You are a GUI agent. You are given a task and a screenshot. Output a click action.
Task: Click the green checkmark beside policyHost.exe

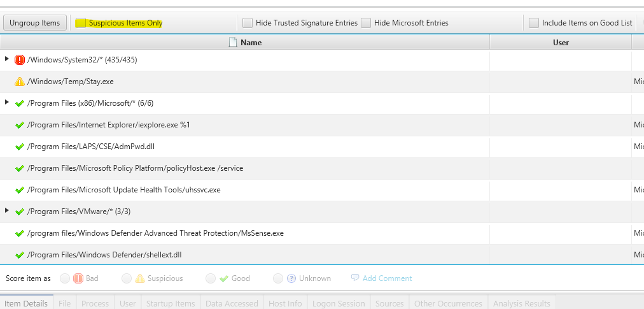(x=20, y=168)
